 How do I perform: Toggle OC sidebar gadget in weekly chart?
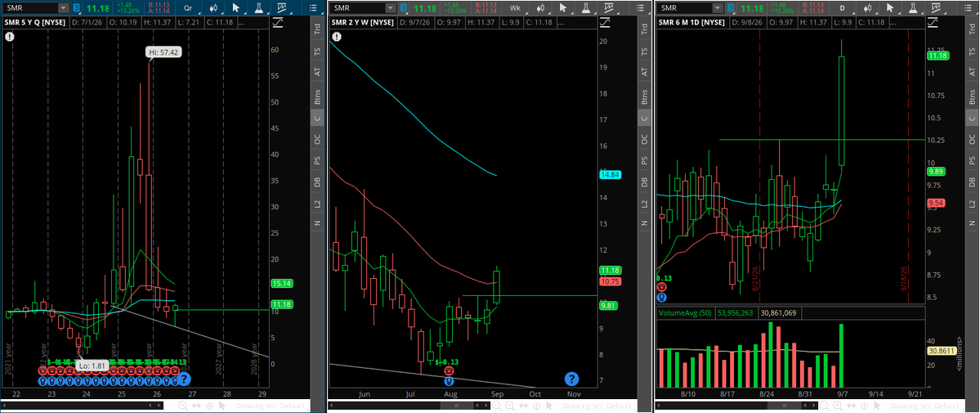pos(645,139)
